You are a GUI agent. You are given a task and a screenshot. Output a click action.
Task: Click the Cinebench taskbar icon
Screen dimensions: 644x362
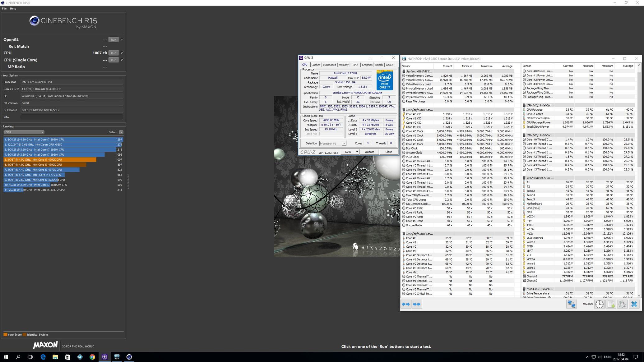[129, 357]
